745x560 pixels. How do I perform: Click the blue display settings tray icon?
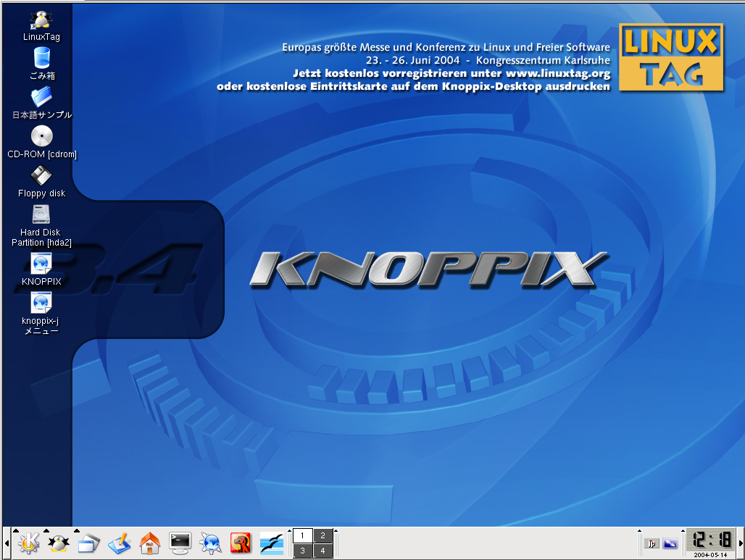[x=670, y=543]
